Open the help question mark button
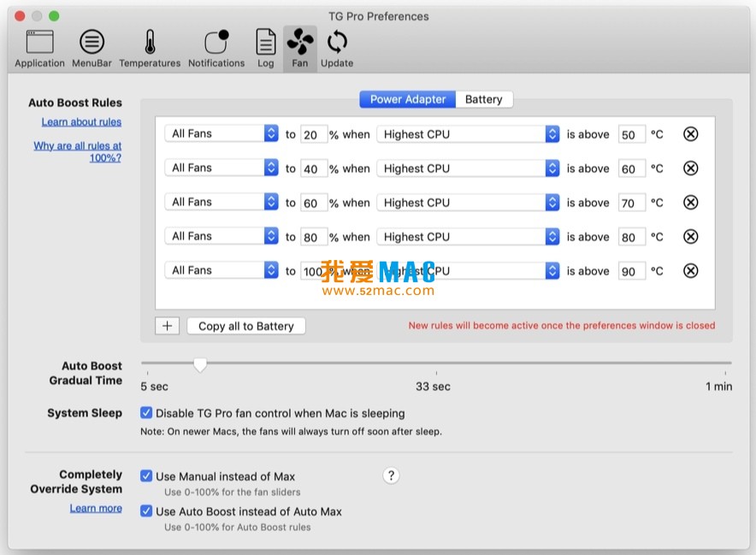The width and height of the screenshot is (756, 555). click(391, 476)
